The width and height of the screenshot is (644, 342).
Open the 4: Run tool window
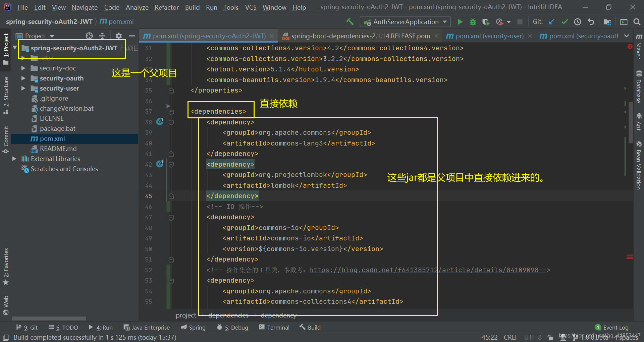[101, 327]
